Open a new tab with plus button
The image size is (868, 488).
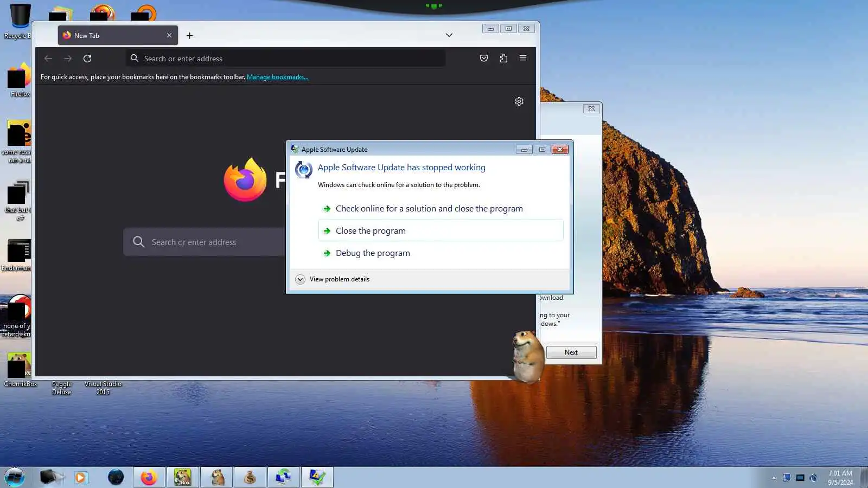pos(189,36)
